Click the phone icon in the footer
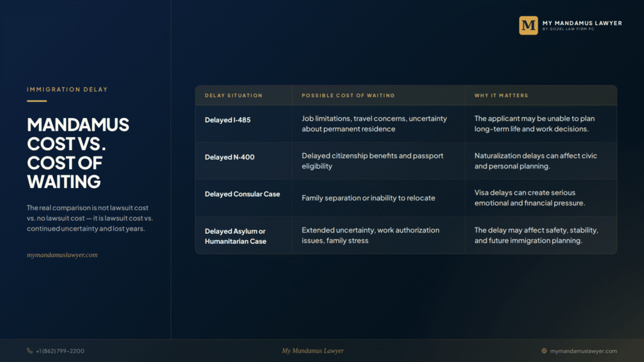 [30, 351]
